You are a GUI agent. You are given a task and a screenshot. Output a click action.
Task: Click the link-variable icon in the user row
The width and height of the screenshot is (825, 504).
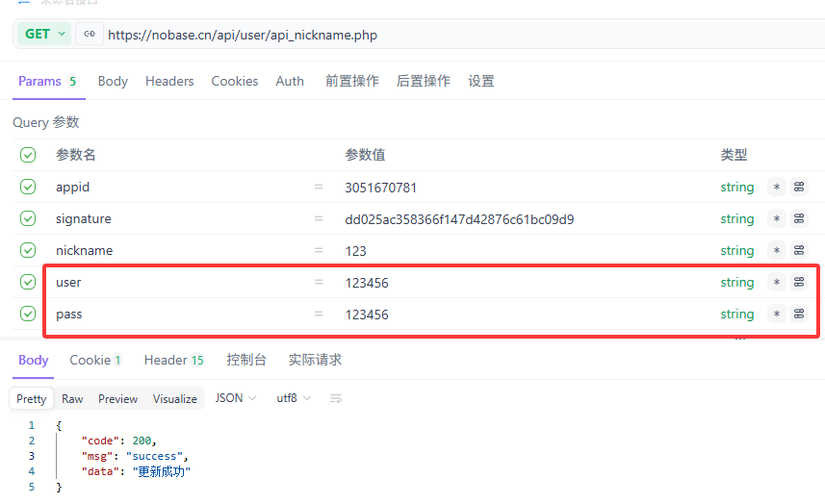(799, 283)
